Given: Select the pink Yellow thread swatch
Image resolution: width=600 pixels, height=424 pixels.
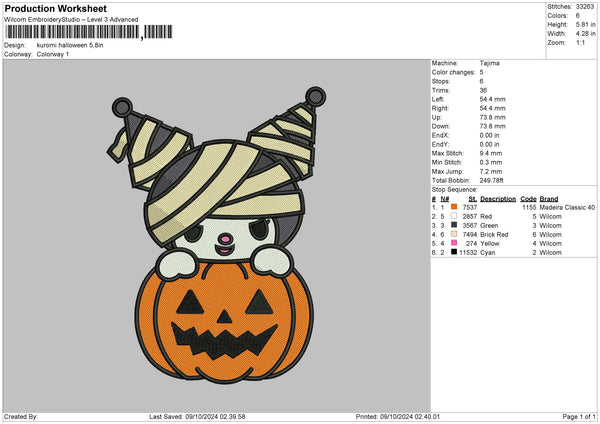Looking at the screenshot, I should pos(454,243).
